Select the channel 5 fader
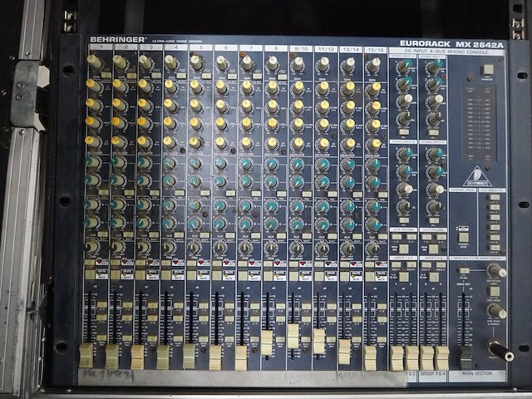532x399 pixels. [189, 357]
